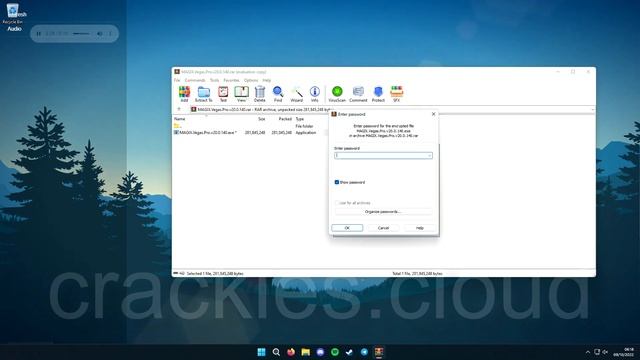Viewport: 640px width, 360px height.
Task: Open the Commands menu
Action: [195, 80]
